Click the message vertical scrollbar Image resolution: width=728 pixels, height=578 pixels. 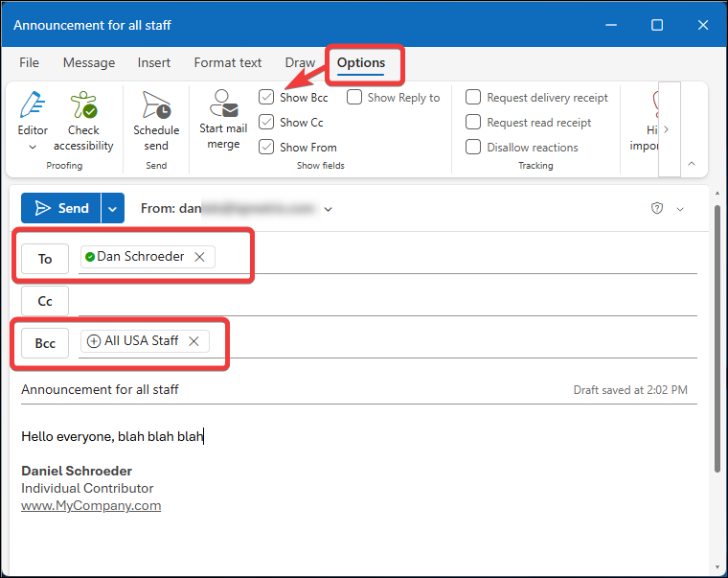(x=717, y=338)
